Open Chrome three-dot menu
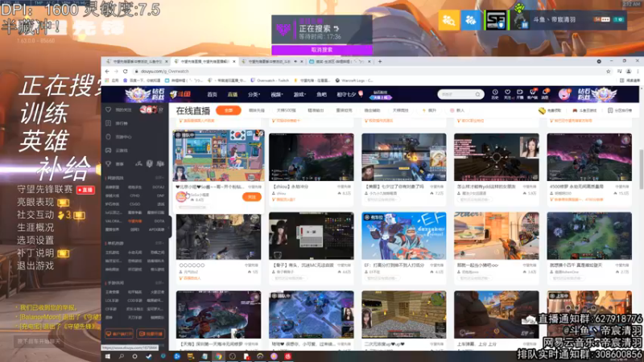This screenshot has height=362, width=644. 638,71
